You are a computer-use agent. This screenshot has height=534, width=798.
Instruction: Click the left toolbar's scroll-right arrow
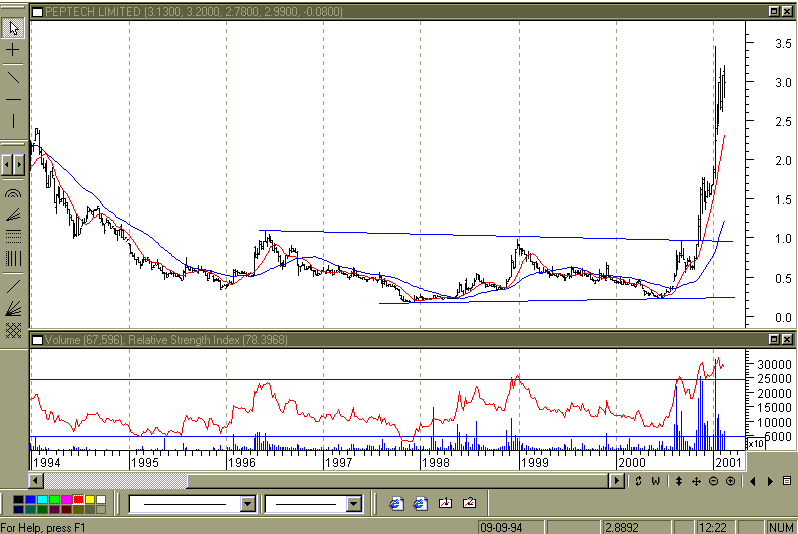click(19, 165)
